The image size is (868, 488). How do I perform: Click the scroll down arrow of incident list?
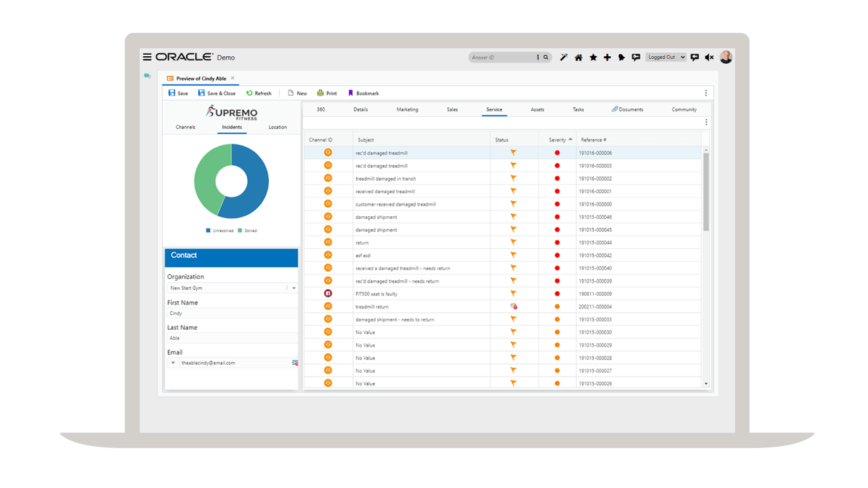pos(706,384)
